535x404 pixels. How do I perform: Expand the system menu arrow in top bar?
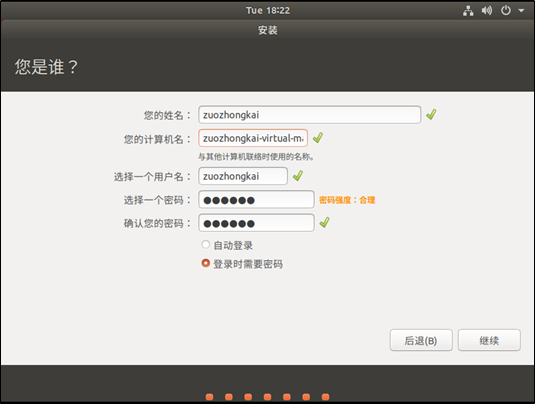pyautogui.click(x=521, y=11)
